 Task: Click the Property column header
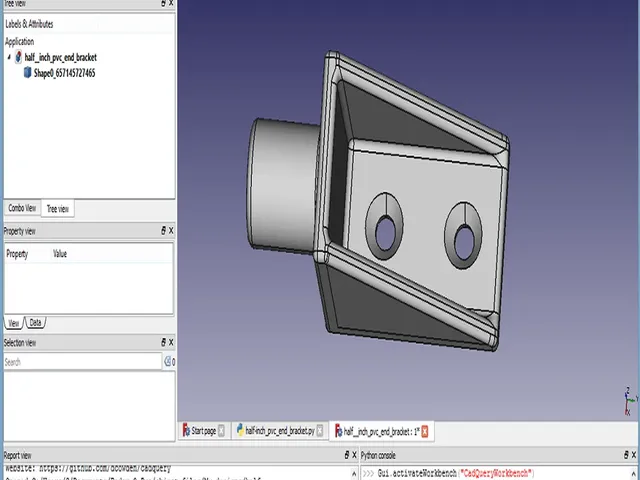[x=17, y=254]
